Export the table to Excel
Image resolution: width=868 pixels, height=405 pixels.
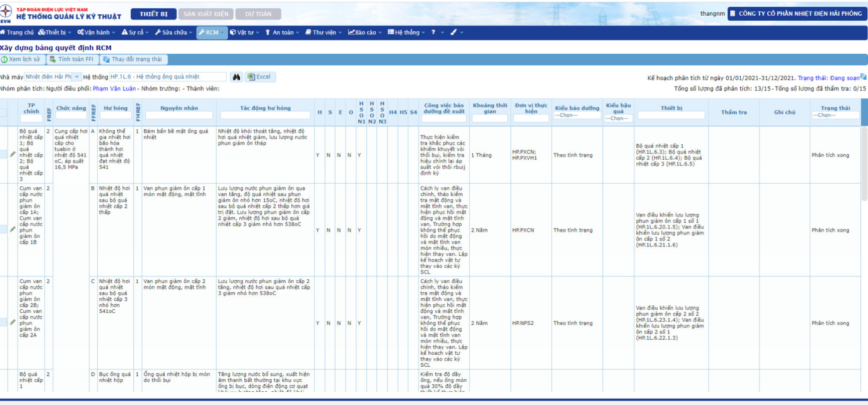coord(261,77)
